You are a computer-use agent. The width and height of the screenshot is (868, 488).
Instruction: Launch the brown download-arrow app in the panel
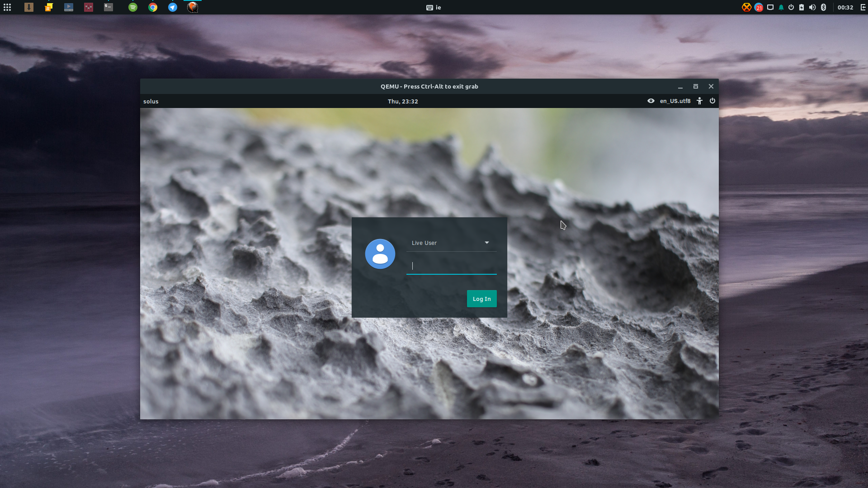(29, 7)
